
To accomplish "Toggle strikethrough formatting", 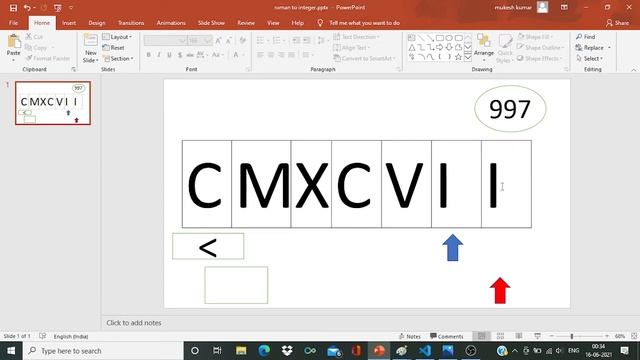I will pos(190,55).
